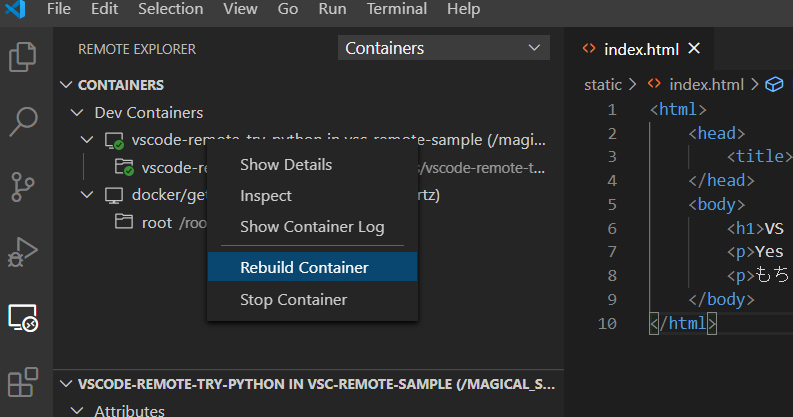The height and width of the screenshot is (417, 793).
Task: Click the folder icon beside the vscode-re workspace row
Action: [124, 167]
